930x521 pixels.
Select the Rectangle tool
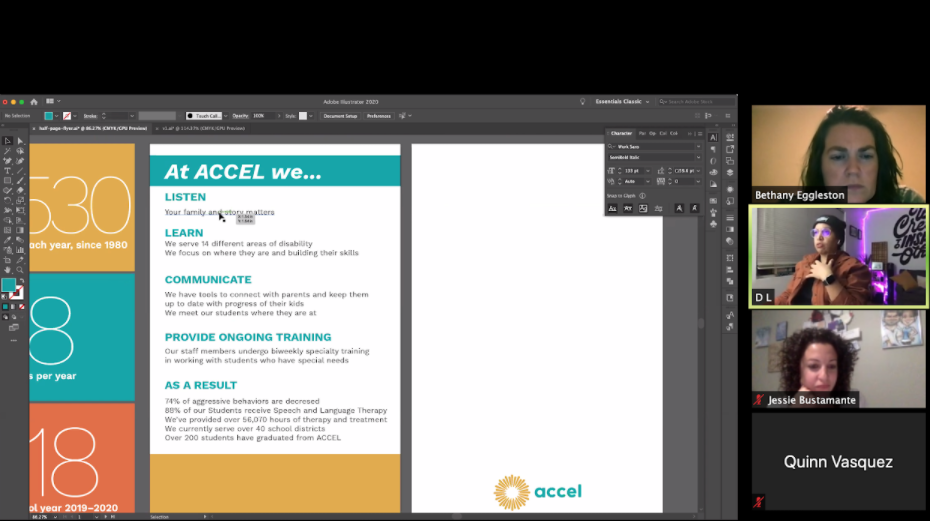pos(8,180)
